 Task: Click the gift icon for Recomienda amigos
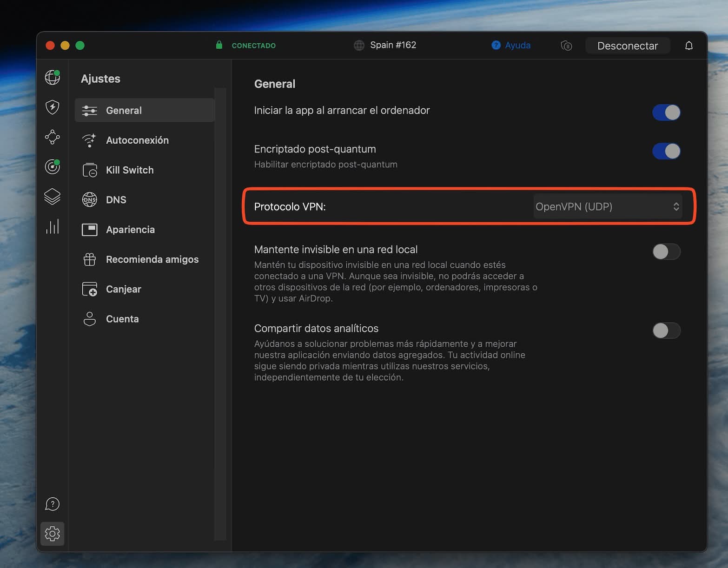(90, 259)
